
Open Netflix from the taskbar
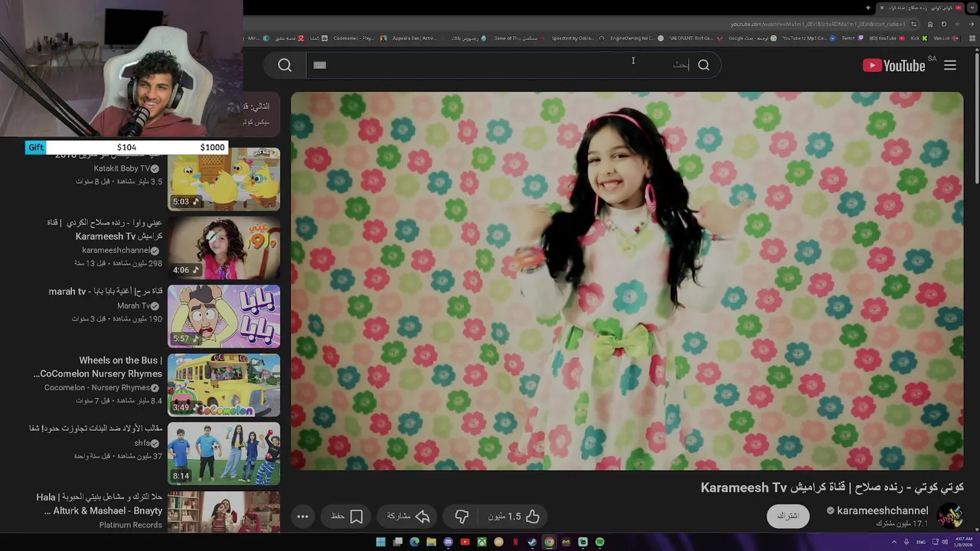(515, 542)
